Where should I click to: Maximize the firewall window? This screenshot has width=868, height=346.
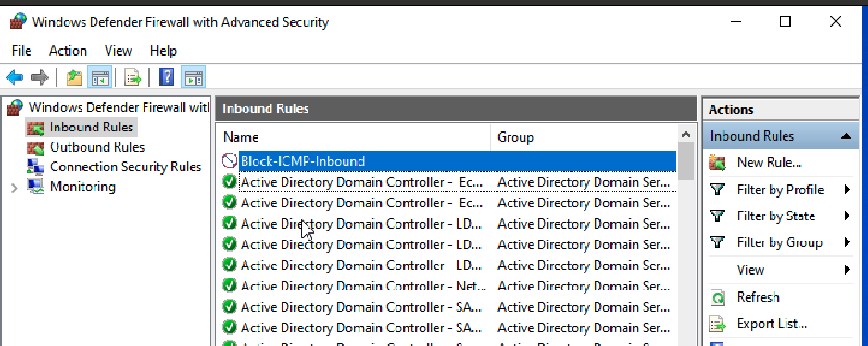[x=785, y=21]
